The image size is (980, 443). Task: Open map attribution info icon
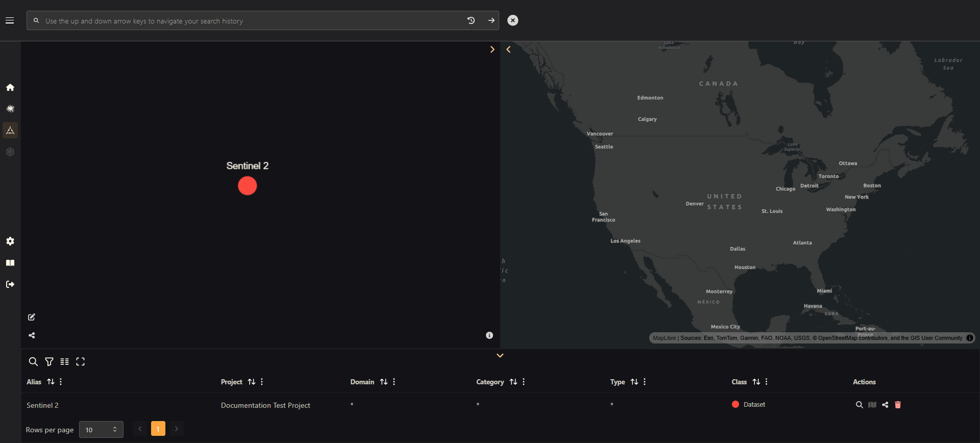point(970,338)
